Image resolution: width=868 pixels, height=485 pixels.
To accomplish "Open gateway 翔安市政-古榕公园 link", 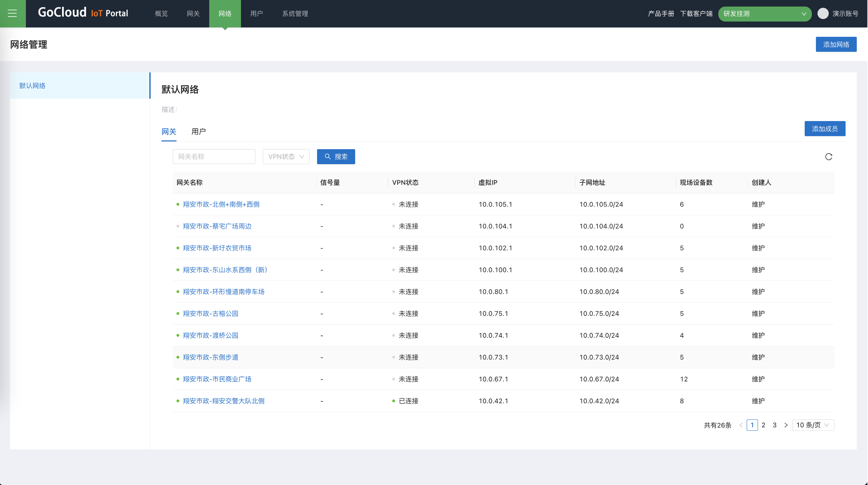I will pyautogui.click(x=210, y=313).
